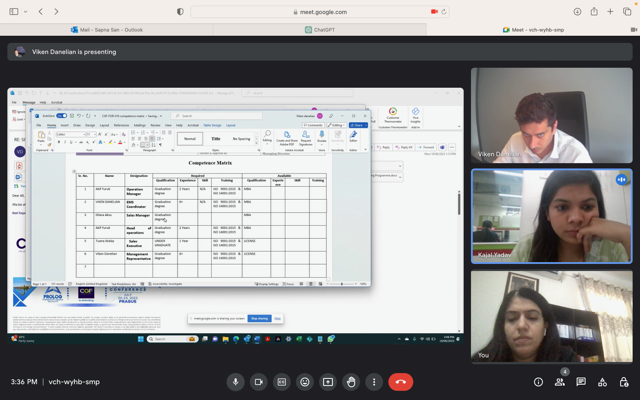Click Request Signatures icon in Word

click(x=305, y=135)
